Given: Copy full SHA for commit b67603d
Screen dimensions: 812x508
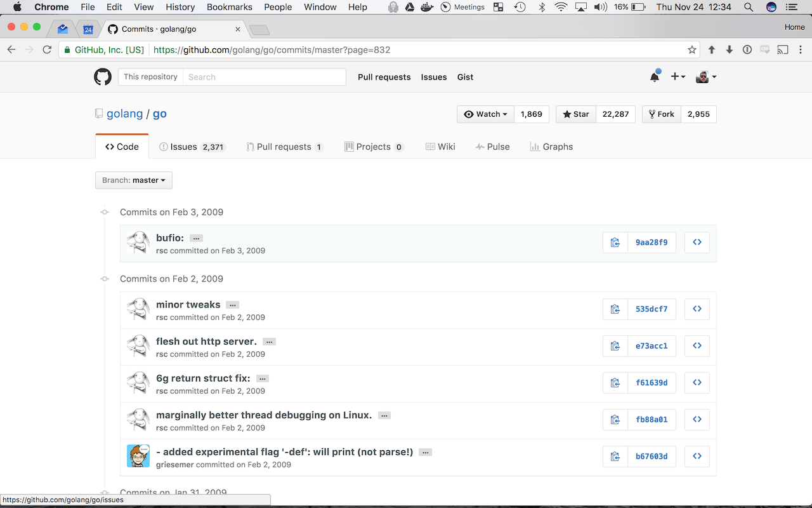Looking at the screenshot, I should click(x=615, y=457).
